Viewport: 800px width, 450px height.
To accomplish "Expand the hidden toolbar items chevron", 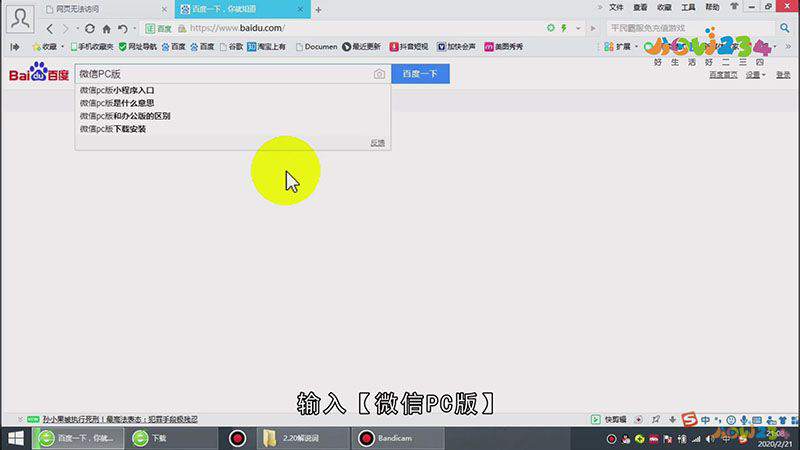I will click(x=788, y=46).
